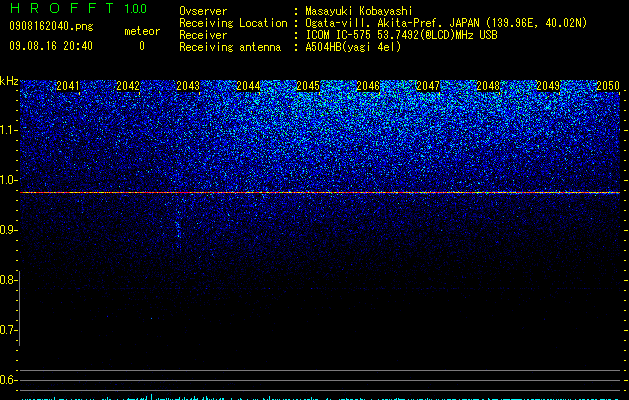
Task: Click the 1.0 kHz axis label
Action: (9, 180)
